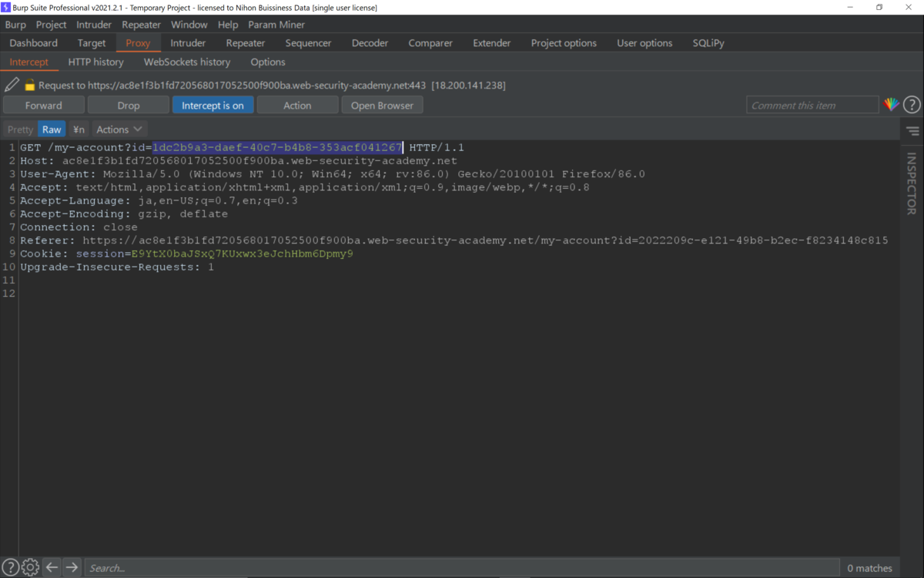Image resolution: width=924 pixels, height=578 pixels.
Task: Click the Forward button
Action: tap(44, 105)
